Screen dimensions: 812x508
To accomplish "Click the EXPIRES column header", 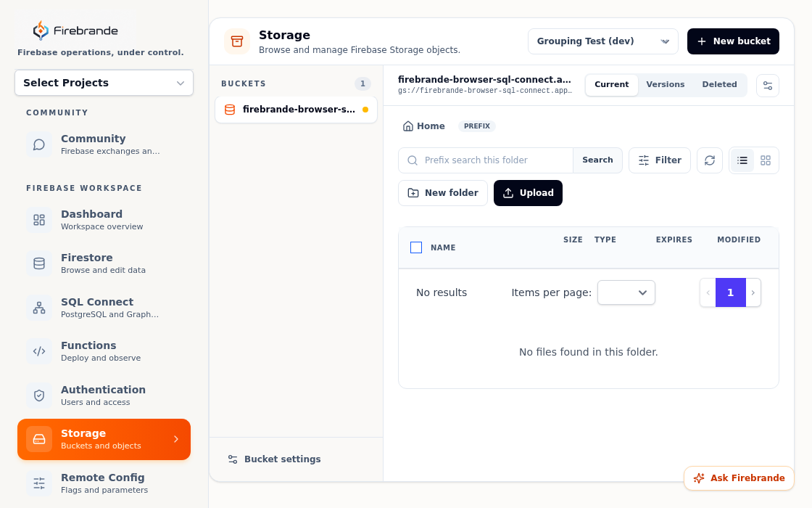I will click(674, 239).
